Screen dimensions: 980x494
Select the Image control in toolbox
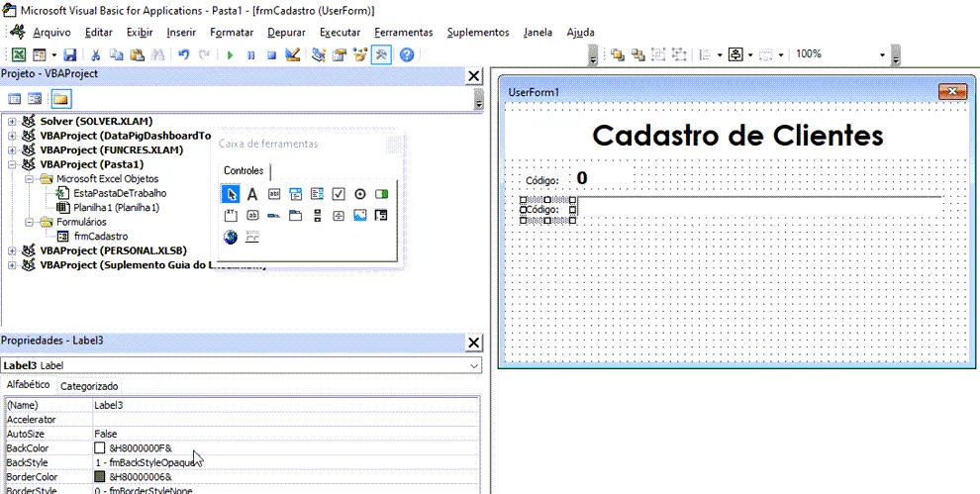(359, 216)
